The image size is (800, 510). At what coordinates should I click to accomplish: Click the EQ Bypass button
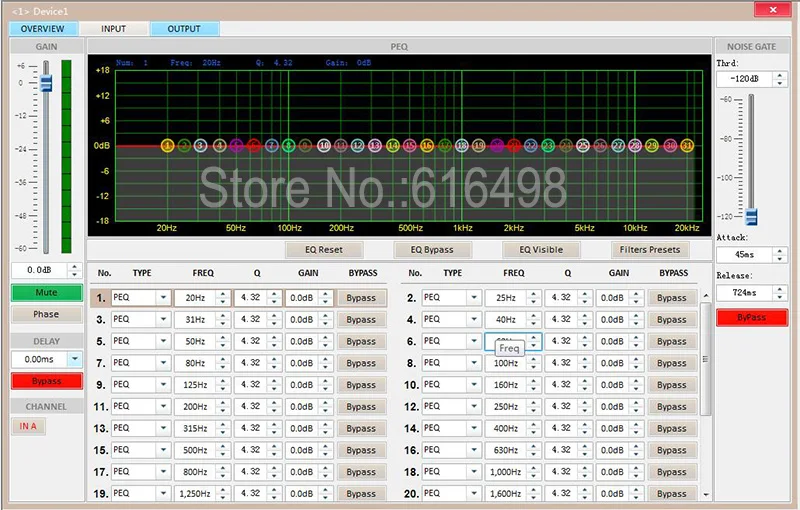[x=432, y=250]
